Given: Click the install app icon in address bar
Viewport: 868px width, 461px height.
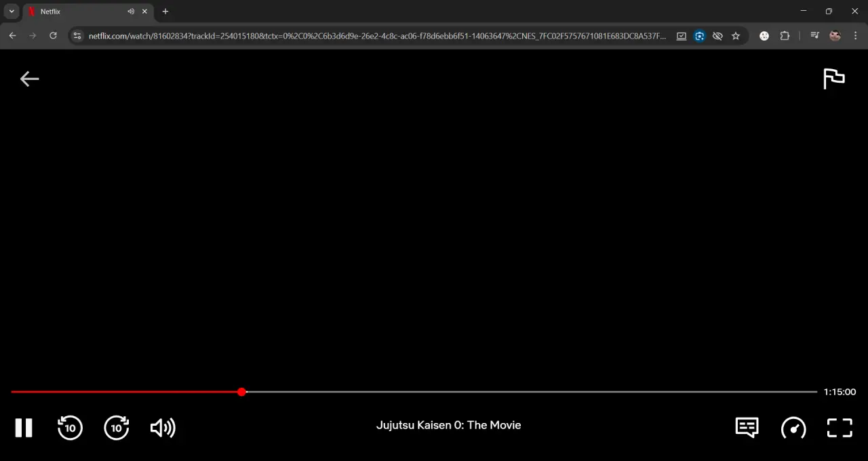Looking at the screenshot, I should [682, 36].
